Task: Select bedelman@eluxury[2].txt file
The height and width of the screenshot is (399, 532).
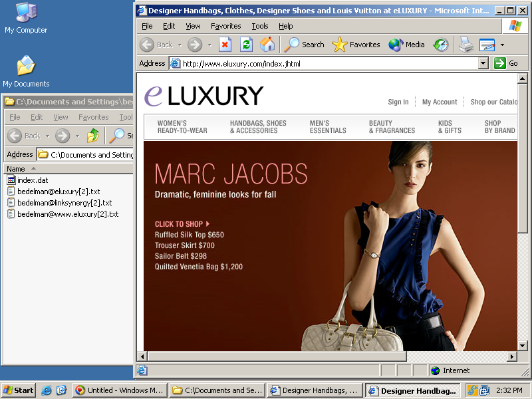Action: click(x=54, y=192)
